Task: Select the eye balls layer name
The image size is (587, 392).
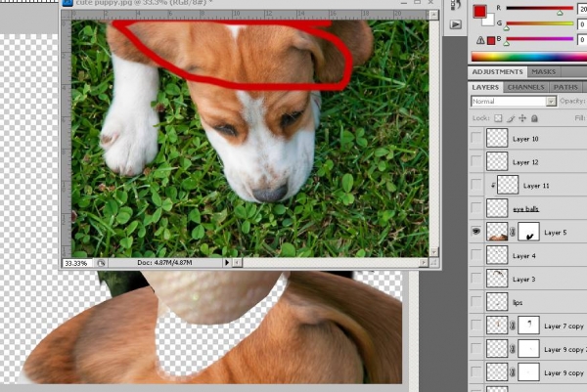Action: (x=525, y=209)
